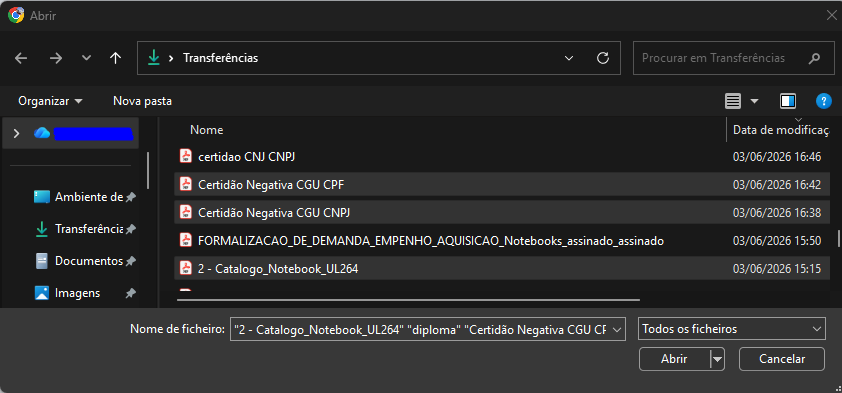Click the Abrir button

674,359
